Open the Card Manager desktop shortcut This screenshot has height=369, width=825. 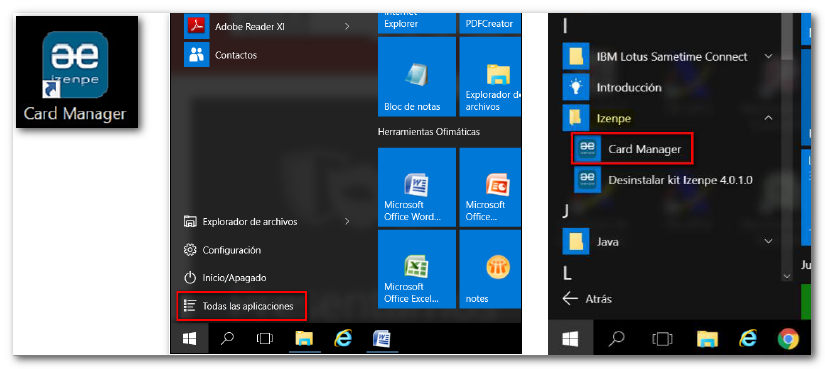pos(77,72)
